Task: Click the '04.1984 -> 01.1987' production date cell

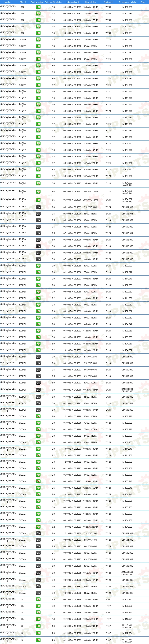Action: pos(72,7)
